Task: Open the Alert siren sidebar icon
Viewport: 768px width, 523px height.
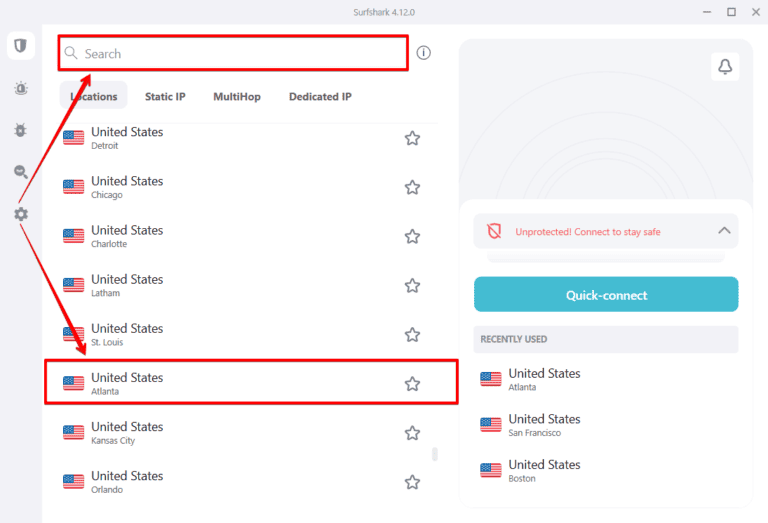Action: pos(20,88)
